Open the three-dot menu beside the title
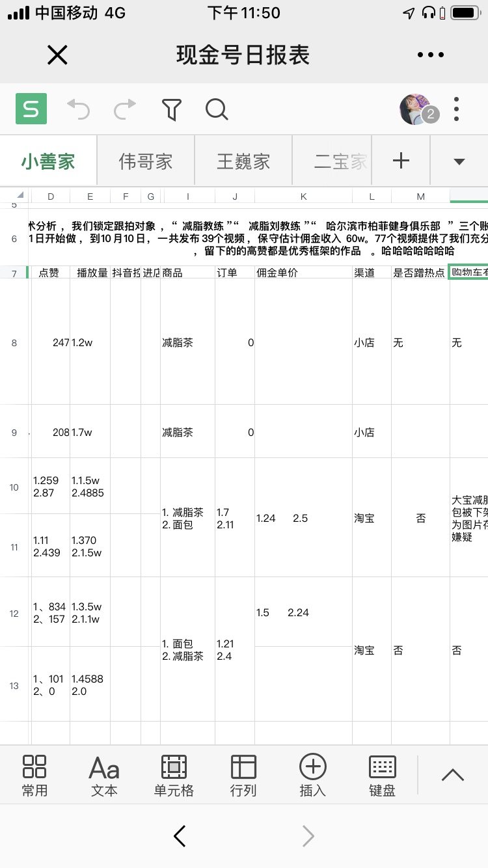The width and height of the screenshot is (488, 868). pos(431,55)
